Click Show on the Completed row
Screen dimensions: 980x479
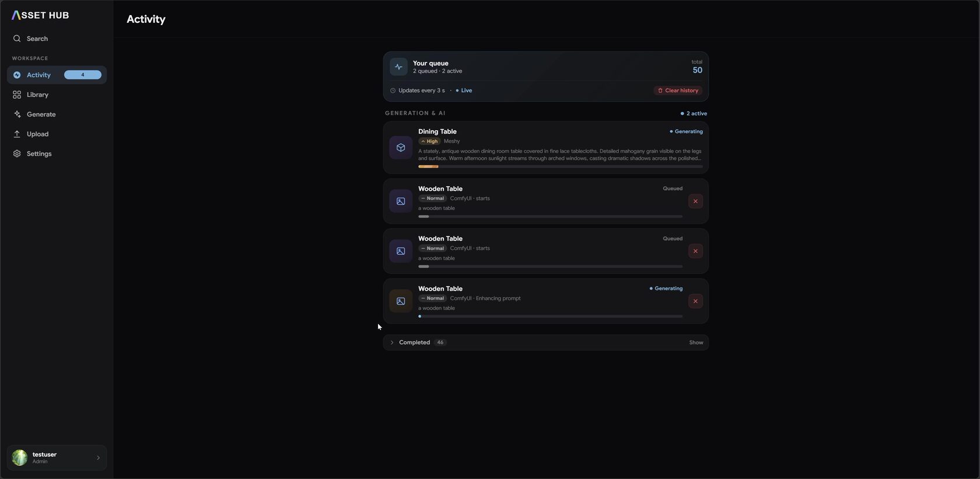pos(696,342)
